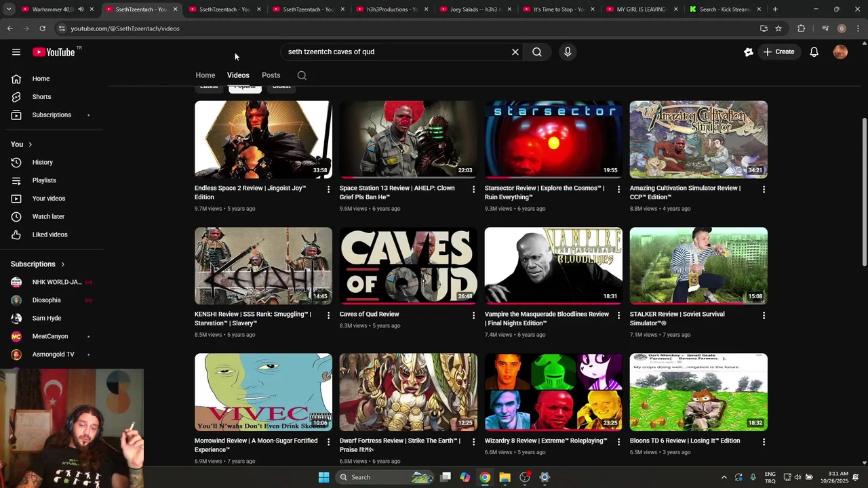Reload the current page
The image size is (868, 488).
42,28
